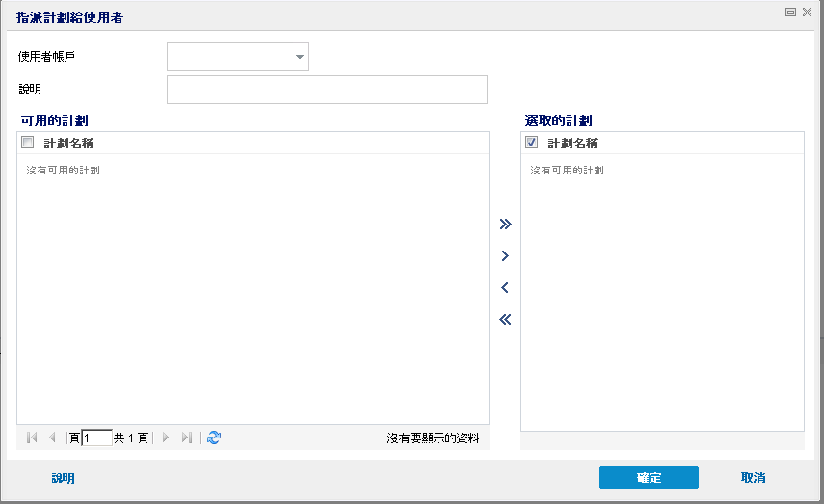Click 沒有可用的計劃 text in selected plans list
Viewport: 824px width, 504px height.
[x=567, y=171]
